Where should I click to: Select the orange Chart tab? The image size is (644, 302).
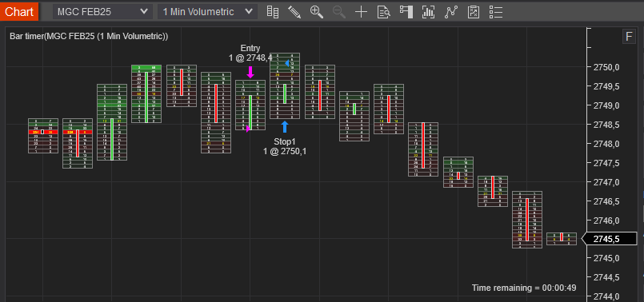pyautogui.click(x=19, y=11)
